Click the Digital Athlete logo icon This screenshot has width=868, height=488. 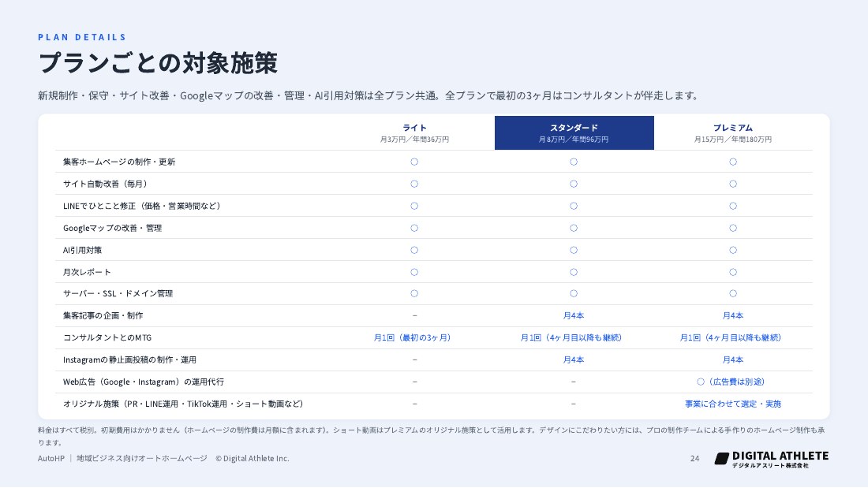click(x=722, y=458)
